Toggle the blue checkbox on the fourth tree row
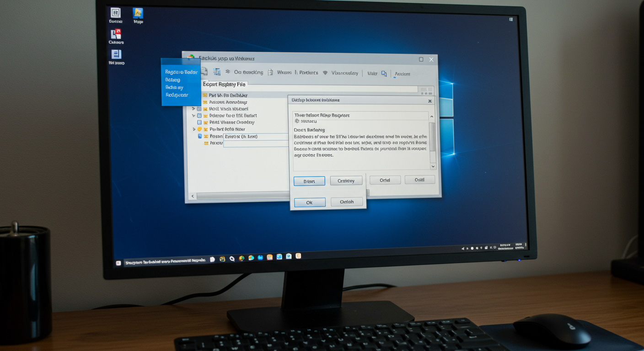 [199, 116]
